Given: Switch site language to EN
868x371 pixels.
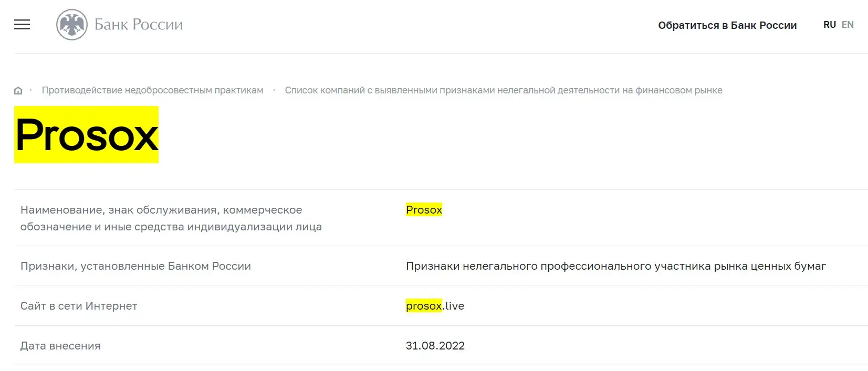Looking at the screenshot, I should [848, 24].
